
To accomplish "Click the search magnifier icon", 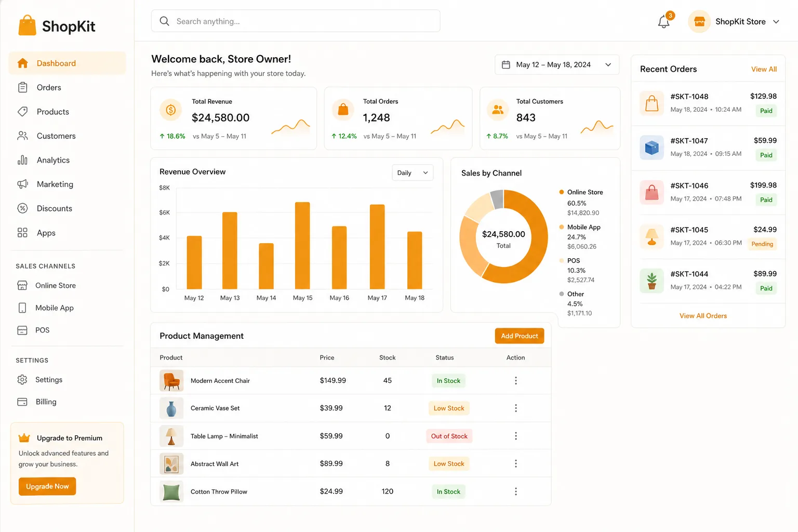I will pyautogui.click(x=164, y=21).
